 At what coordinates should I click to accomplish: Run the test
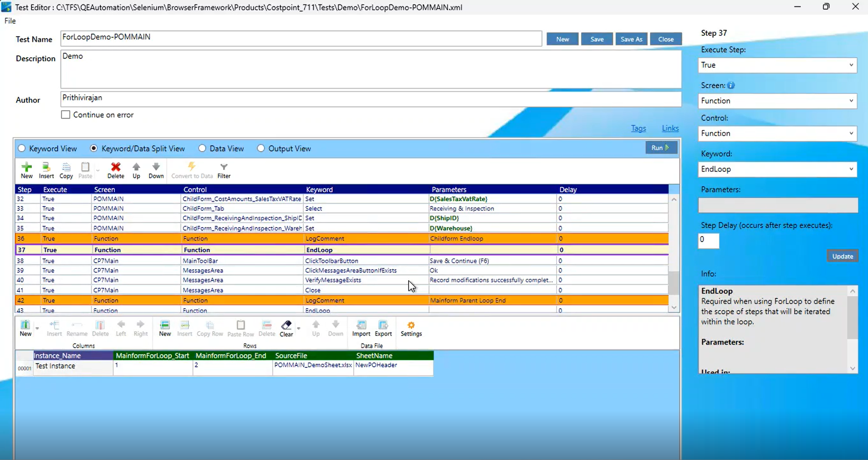tap(661, 148)
